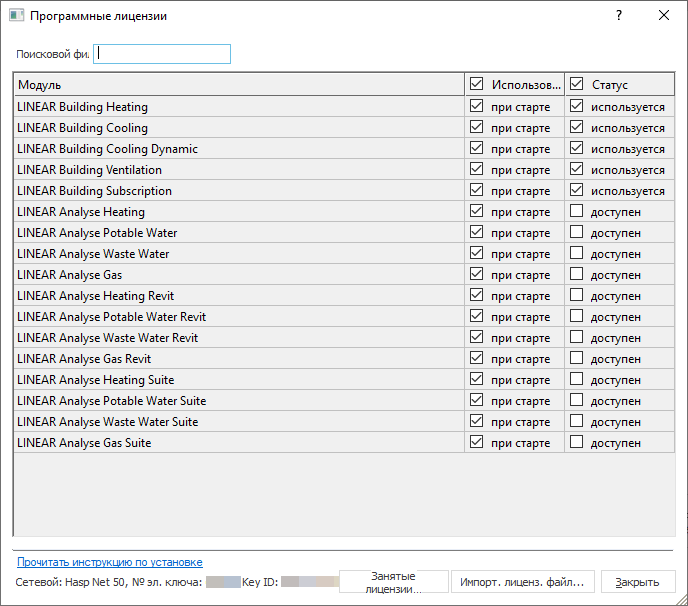
Task: Click 'Импорт. лиценз. файл...' button
Action: pyautogui.click(x=522, y=582)
